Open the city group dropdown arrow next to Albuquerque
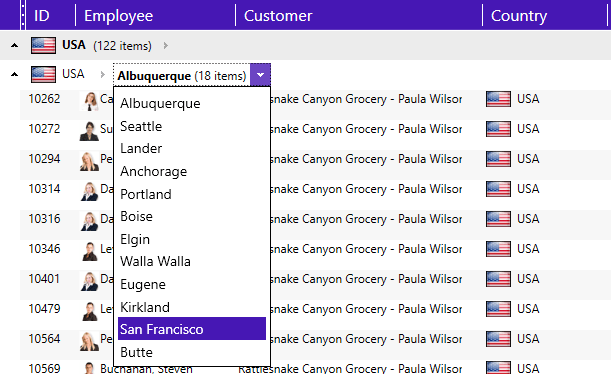Viewport: 611px width, 374px height. click(260, 75)
